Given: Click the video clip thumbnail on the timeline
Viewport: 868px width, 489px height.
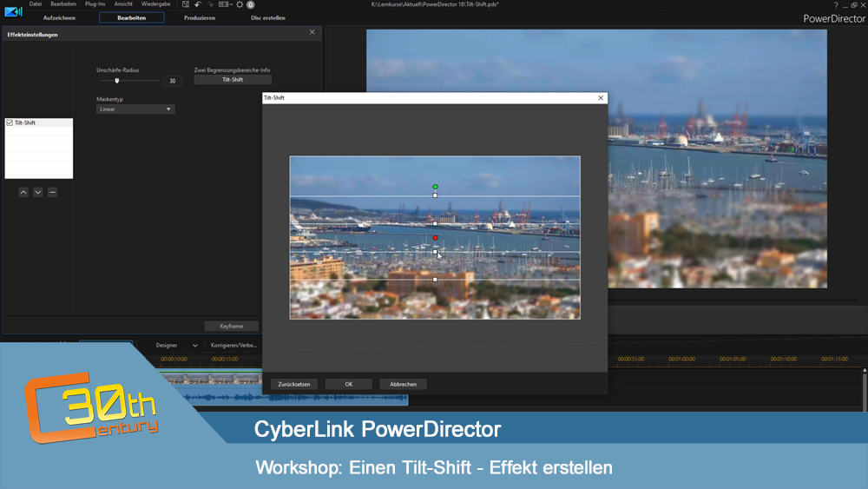Looking at the screenshot, I should pos(211,379).
